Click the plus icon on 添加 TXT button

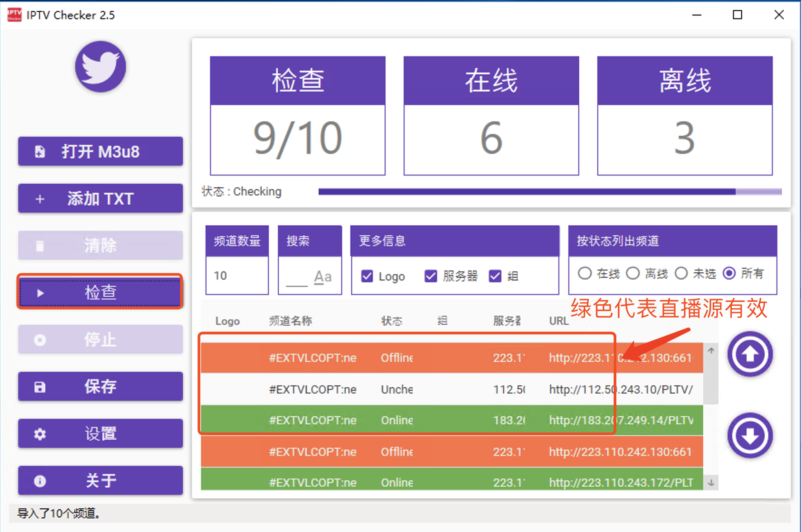40,198
